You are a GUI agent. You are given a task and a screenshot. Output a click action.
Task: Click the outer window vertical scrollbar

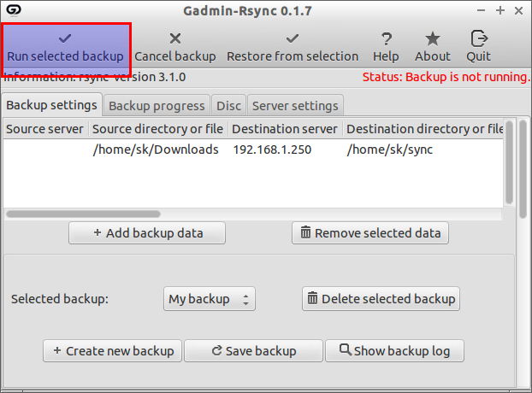click(523, 169)
